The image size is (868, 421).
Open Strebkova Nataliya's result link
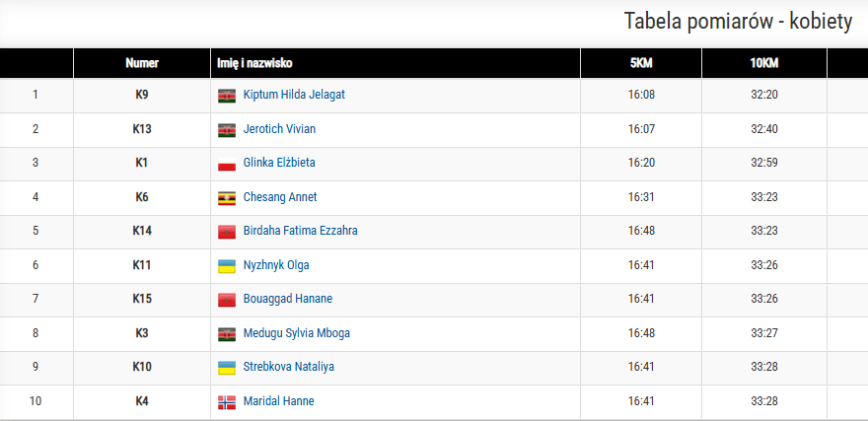288,367
